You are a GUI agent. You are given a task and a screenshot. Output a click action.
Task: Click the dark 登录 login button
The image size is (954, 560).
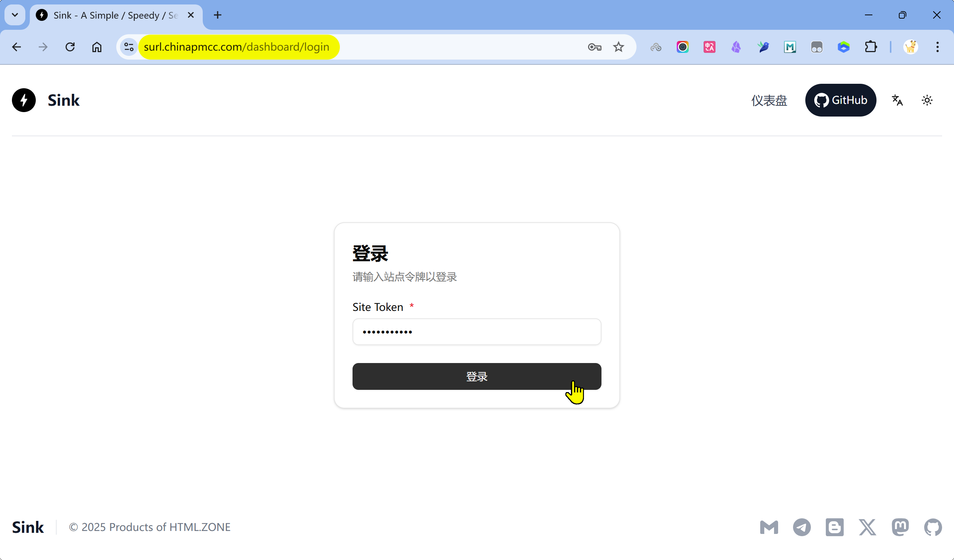point(477,376)
